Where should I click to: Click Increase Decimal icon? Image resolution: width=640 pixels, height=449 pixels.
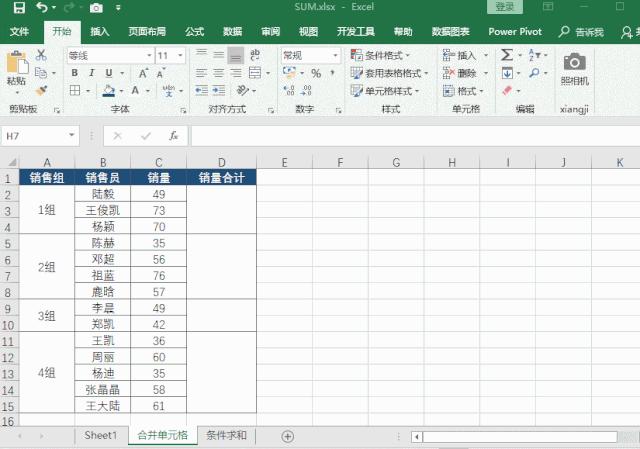[x=289, y=90]
